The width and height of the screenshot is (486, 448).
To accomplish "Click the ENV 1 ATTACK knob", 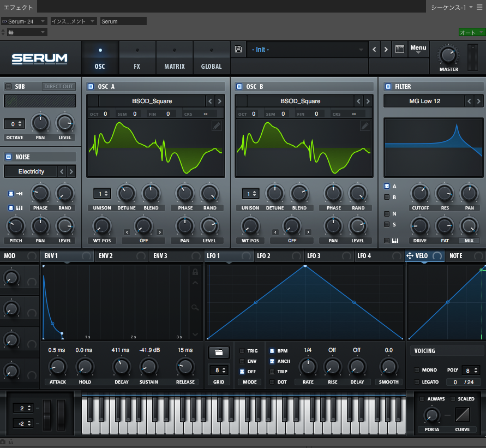I will point(58,367).
